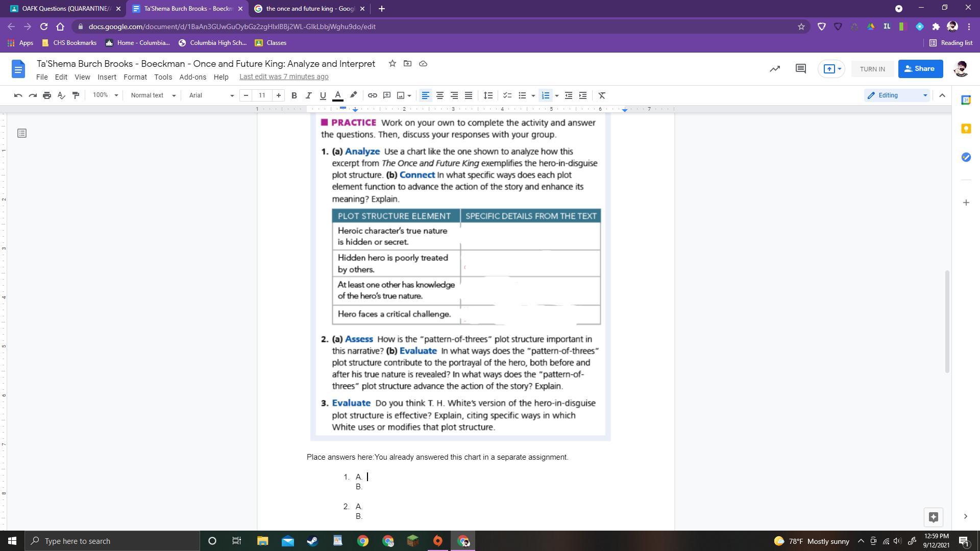Toggle underline formatting
Viewport: 980px width, 551px height.
(x=323, y=95)
